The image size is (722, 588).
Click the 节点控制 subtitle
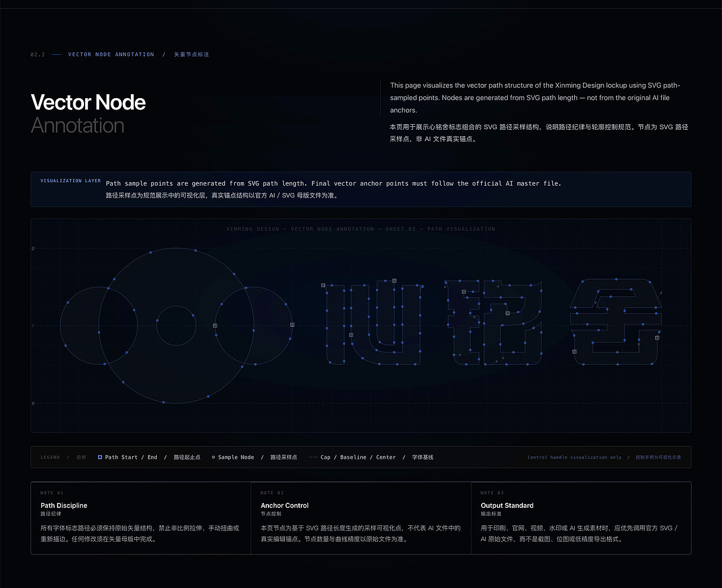271,514
